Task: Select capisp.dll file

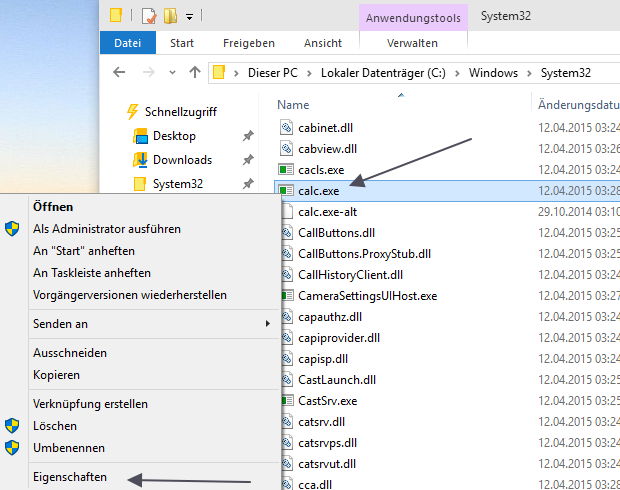Action: 323,359
